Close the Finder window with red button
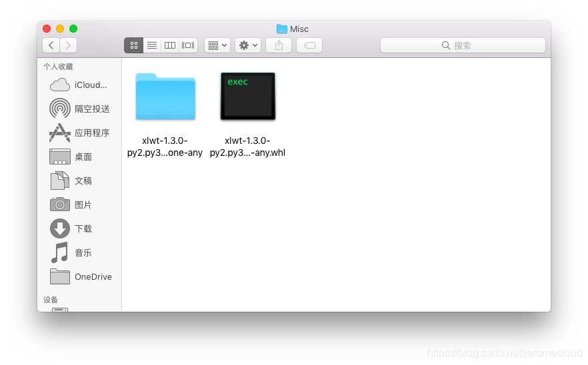This screenshot has height=365, width=588. 47,29
